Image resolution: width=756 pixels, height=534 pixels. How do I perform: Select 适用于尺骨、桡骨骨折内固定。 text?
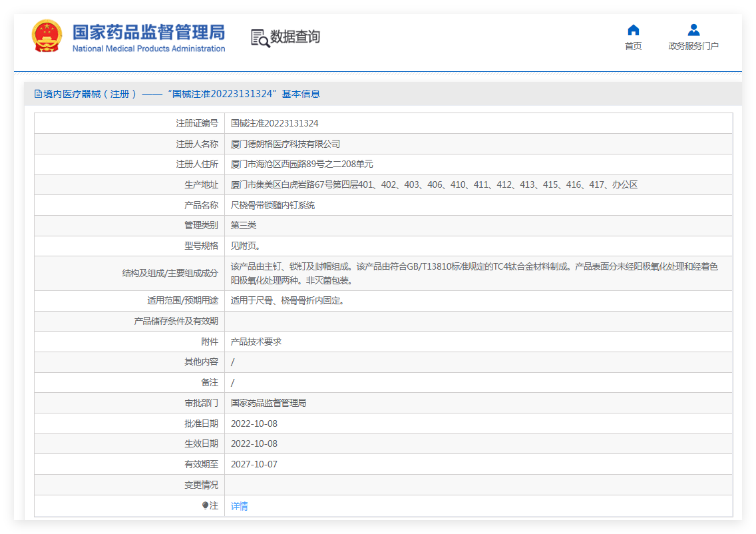tap(287, 300)
